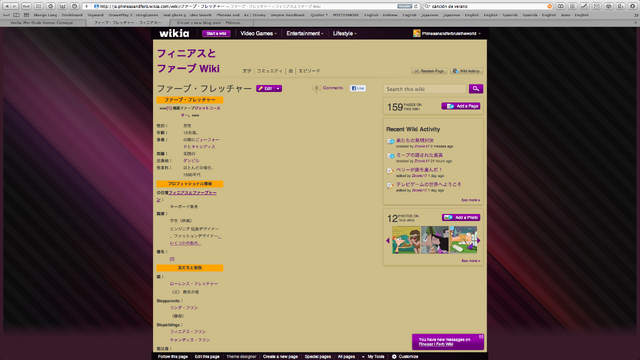Click the Start a wiki button
This screenshot has height=360, width=640.
click(x=216, y=33)
